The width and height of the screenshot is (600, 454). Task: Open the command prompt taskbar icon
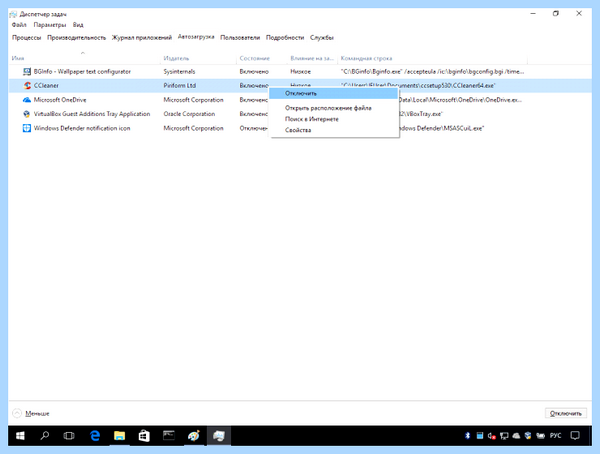pyautogui.click(x=169, y=436)
